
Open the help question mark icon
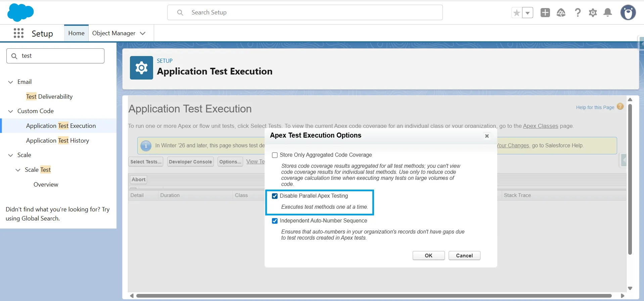click(578, 13)
